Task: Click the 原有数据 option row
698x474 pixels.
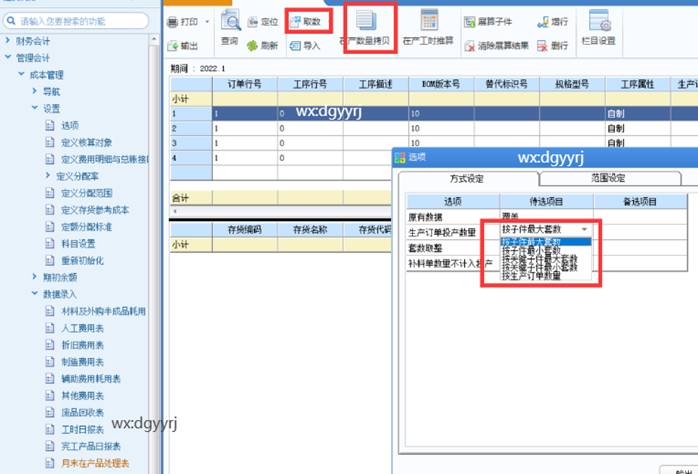Action: 547,217
